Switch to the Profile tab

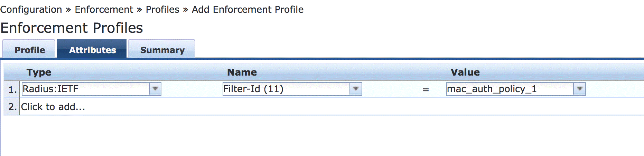(x=29, y=50)
